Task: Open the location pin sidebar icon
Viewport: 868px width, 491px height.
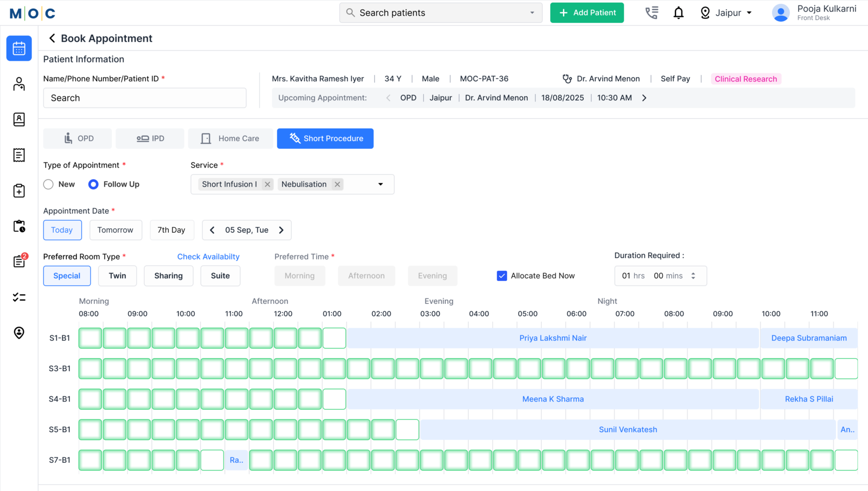Action: coord(19,333)
